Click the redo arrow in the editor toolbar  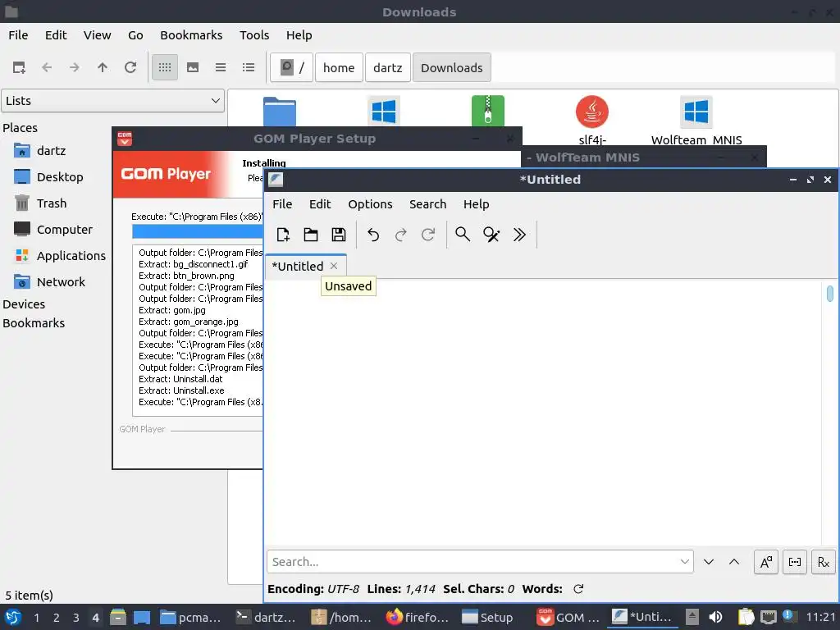[400, 235]
